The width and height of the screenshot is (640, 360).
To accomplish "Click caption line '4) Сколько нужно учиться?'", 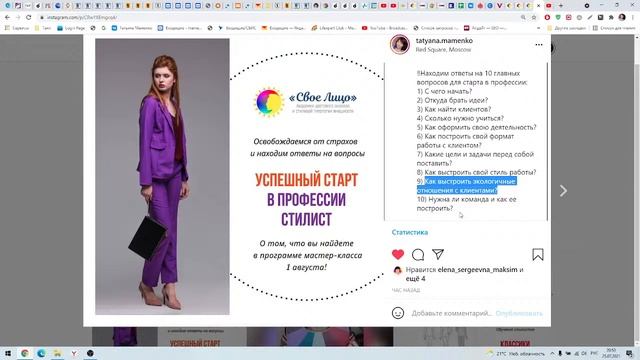I will 460,118.
